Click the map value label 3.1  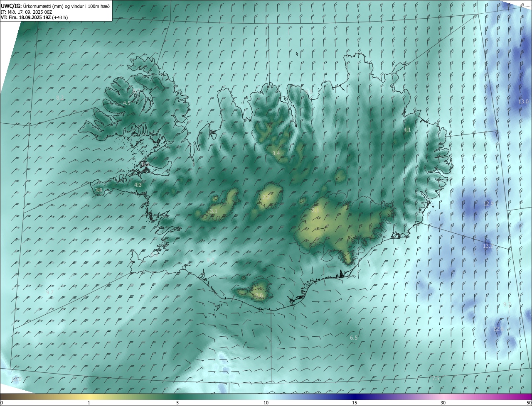[214, 212]
